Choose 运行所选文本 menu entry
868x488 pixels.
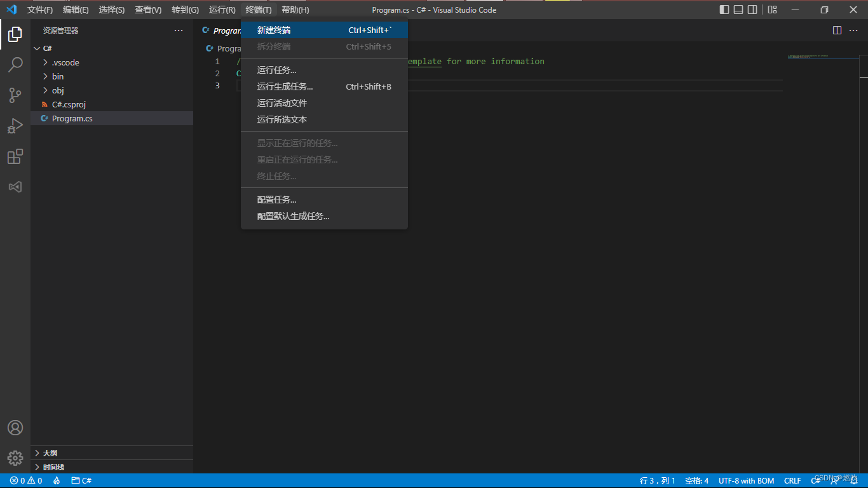pyautogui.click(x=324, y=119)
